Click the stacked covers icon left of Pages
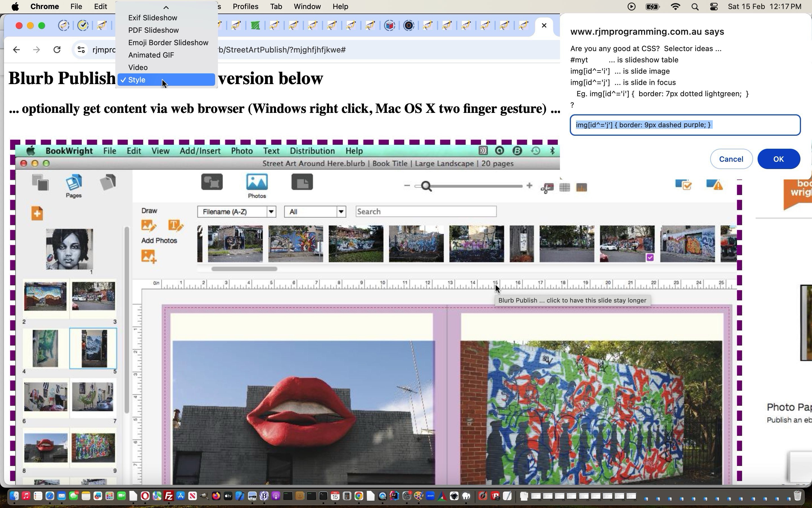Screen dimensions: 812x508 pyautogui.click(x=40, y=182)
